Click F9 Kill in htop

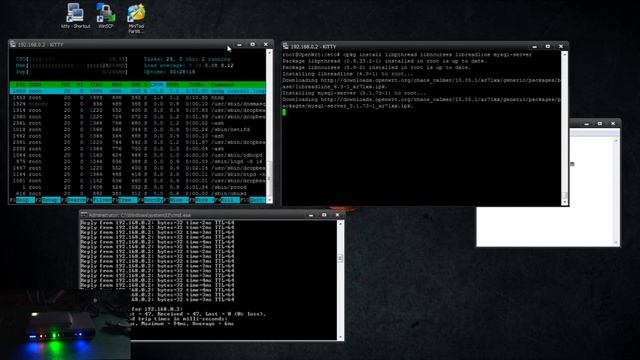(228, 200)
